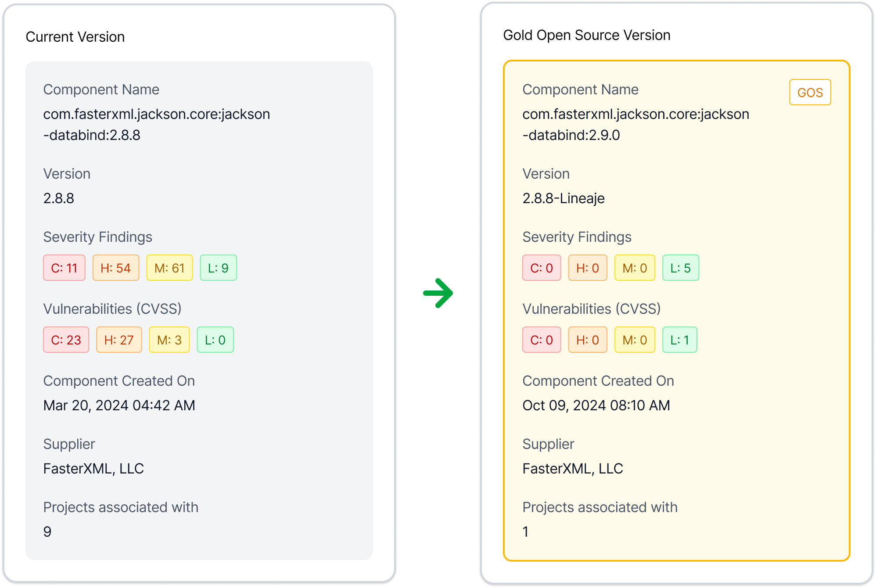Select the jackson-databind:2.8.8 component name
The image size is (876, 588).
click(x=156, y=125)
